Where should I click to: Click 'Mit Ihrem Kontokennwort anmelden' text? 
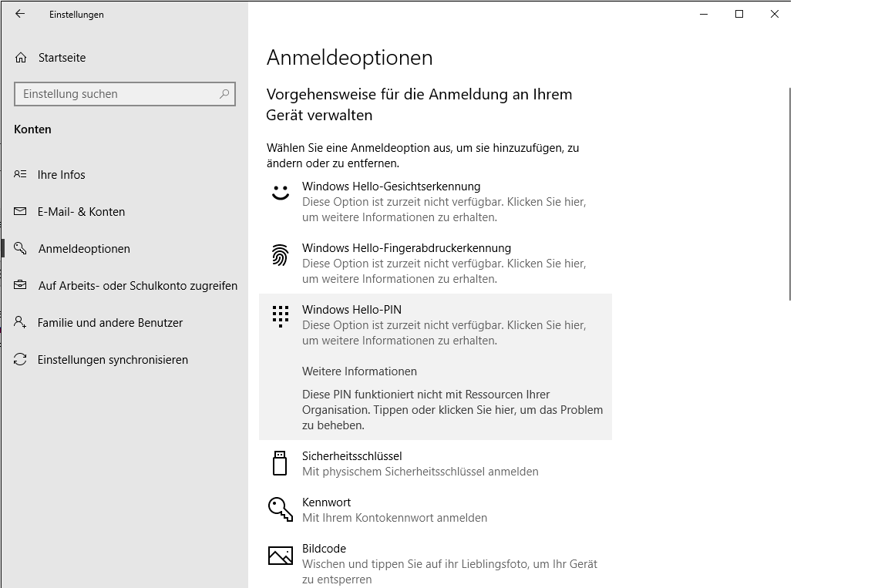395,518
